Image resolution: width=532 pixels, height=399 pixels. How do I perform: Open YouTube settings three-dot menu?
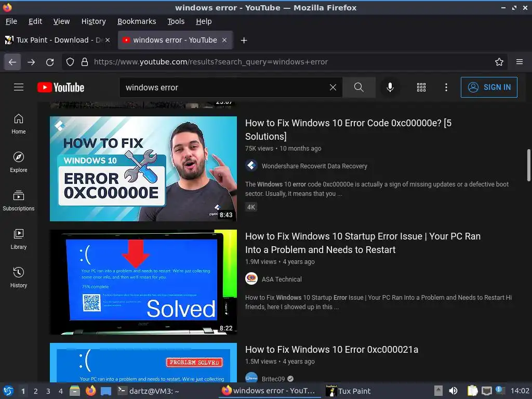coord(446,87)
